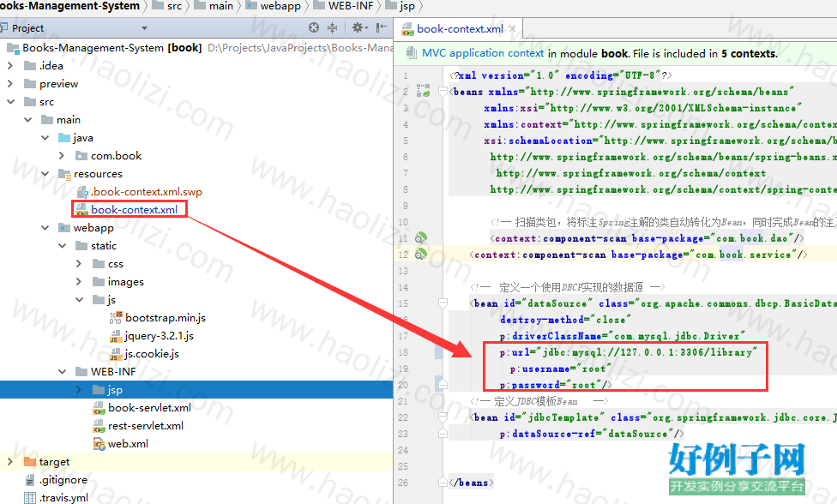Click the MVC application context link
The width and height of the screenshot is (837, 504).
coord(483,53)
